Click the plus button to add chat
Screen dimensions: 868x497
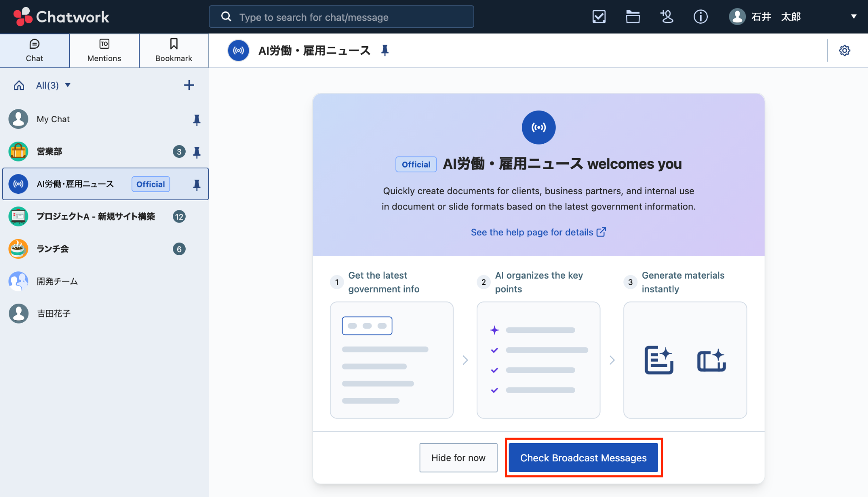click(189, 85)
